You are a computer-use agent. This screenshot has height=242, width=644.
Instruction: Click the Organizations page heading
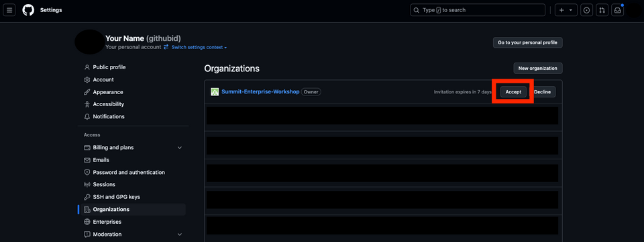(x=232, y=69)
